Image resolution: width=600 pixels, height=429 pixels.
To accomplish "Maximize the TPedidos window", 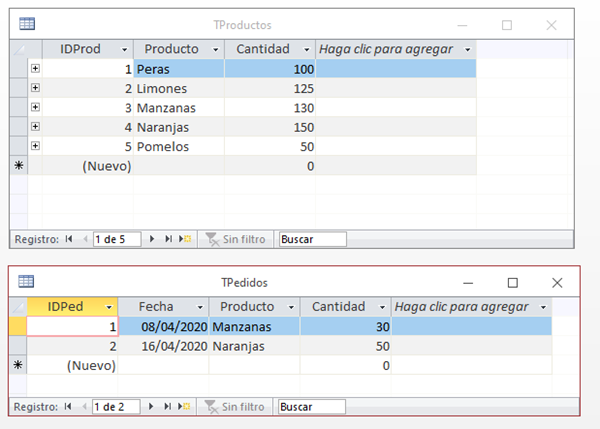I will 512,283.
